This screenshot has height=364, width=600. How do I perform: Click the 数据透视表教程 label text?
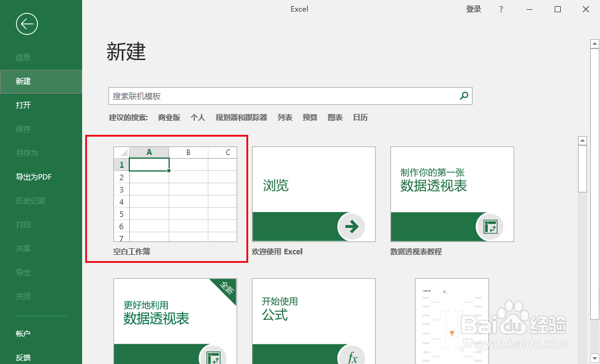416,251
